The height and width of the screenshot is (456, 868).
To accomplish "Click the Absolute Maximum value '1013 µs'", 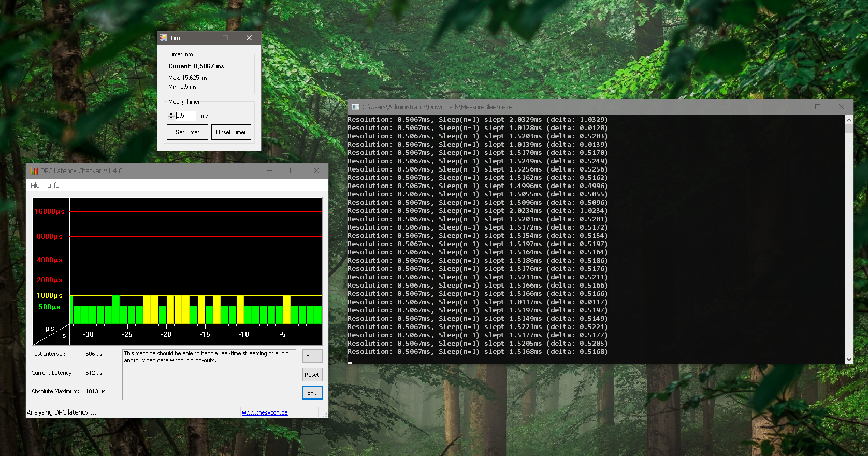I will [95, 391].
